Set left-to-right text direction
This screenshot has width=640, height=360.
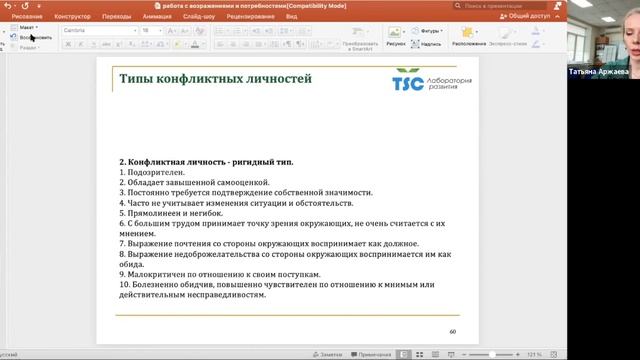coord(287,44)
